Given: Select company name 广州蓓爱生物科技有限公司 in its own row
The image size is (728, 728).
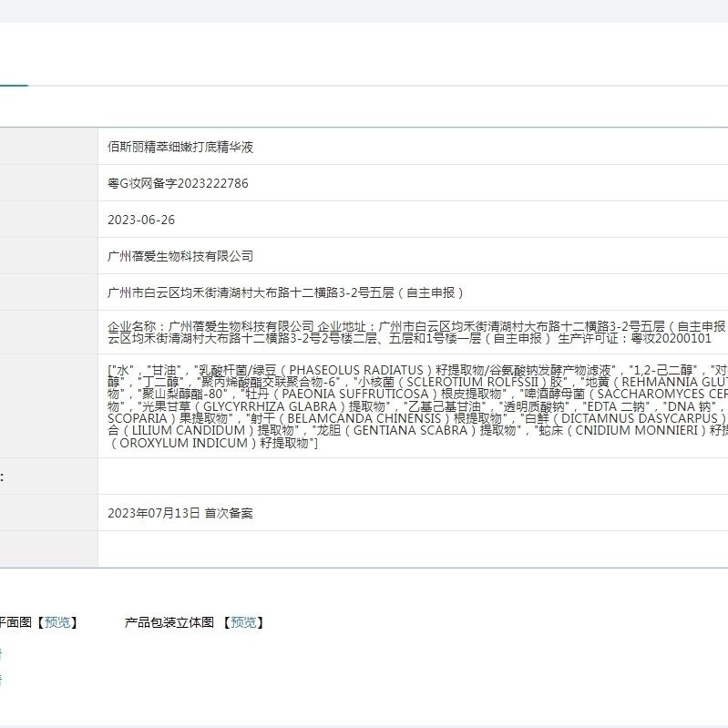Looking at the screenshot, I should coord(180,256).
